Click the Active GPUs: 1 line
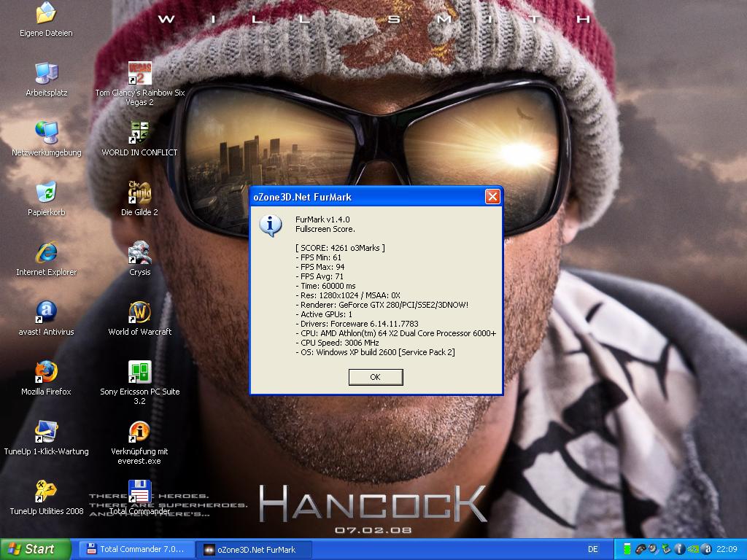Image resolution: width=747 pixels, height=560 pixels. tap(324, 314)
